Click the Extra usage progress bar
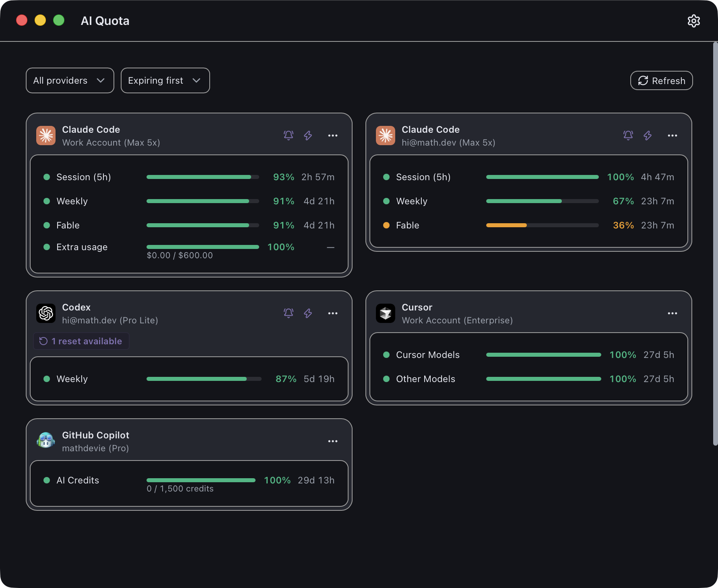Screen dimensions: 718x588 [203, 247]
